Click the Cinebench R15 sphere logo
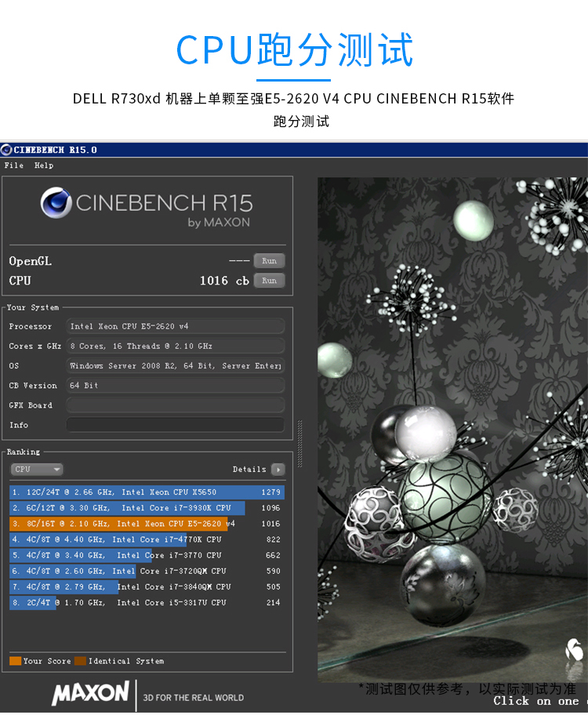This screenshot has height=715, width=588. click(x=56, y=203)
